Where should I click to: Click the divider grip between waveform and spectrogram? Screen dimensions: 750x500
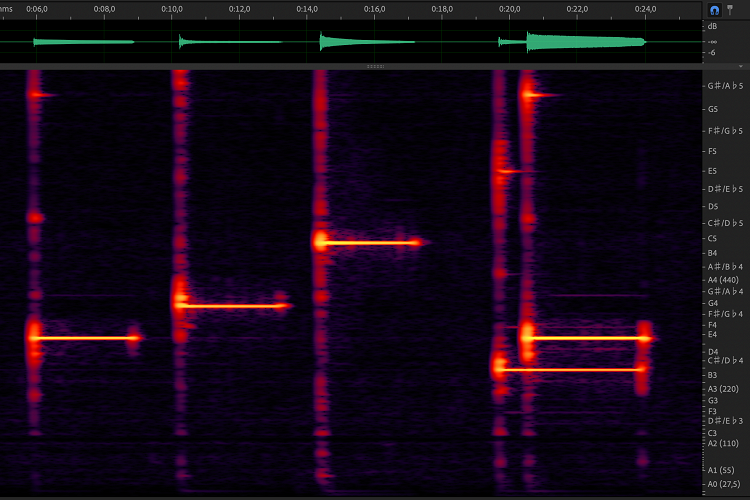click(x=375, y=66)
